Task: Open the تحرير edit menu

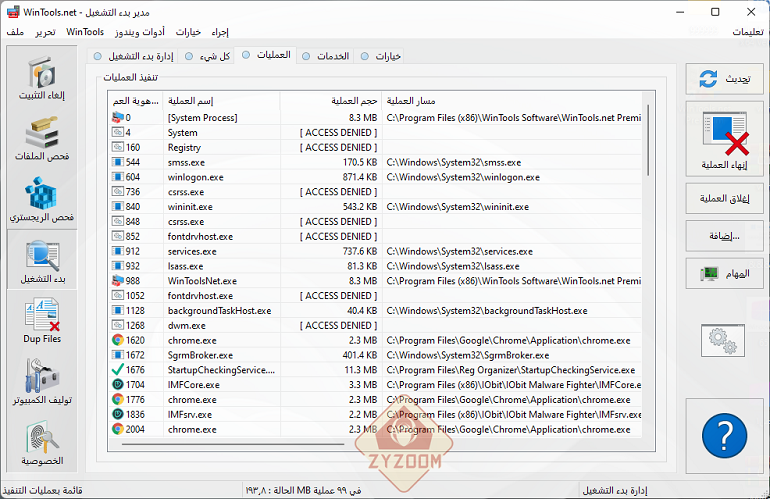Action: coord(45,32)
